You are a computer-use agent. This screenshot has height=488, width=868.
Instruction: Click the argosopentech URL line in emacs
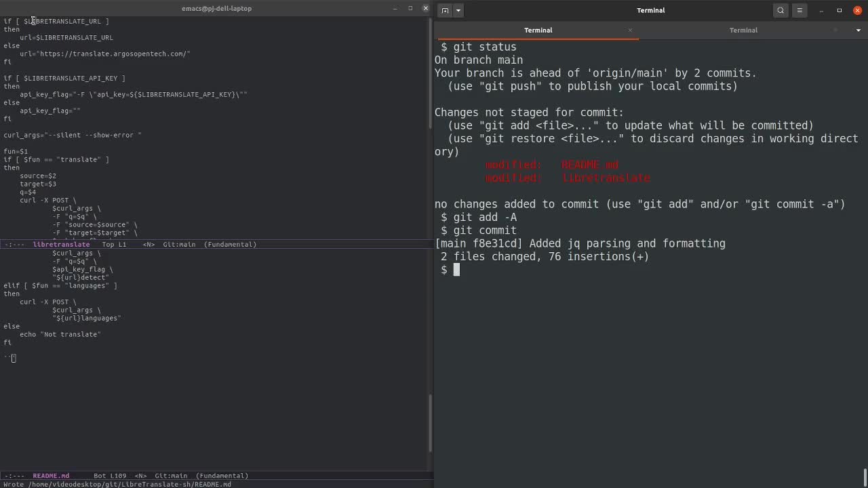tap(104, 54)
